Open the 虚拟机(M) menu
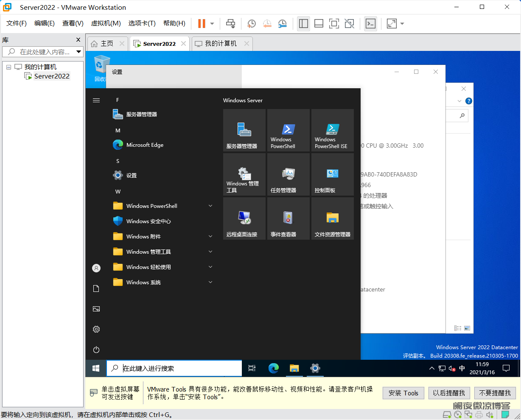521x420 pixels. pos(106,23)
